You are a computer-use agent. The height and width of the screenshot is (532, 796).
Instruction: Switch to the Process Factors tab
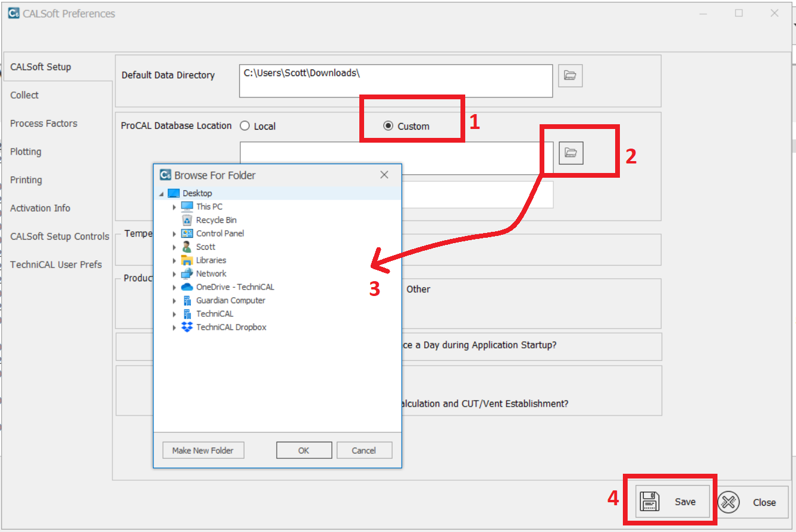(58, 124)
